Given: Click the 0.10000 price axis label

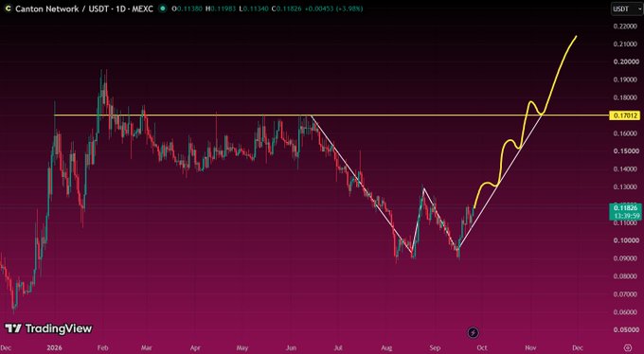Looking at the screenshot, I should point(626,240).
